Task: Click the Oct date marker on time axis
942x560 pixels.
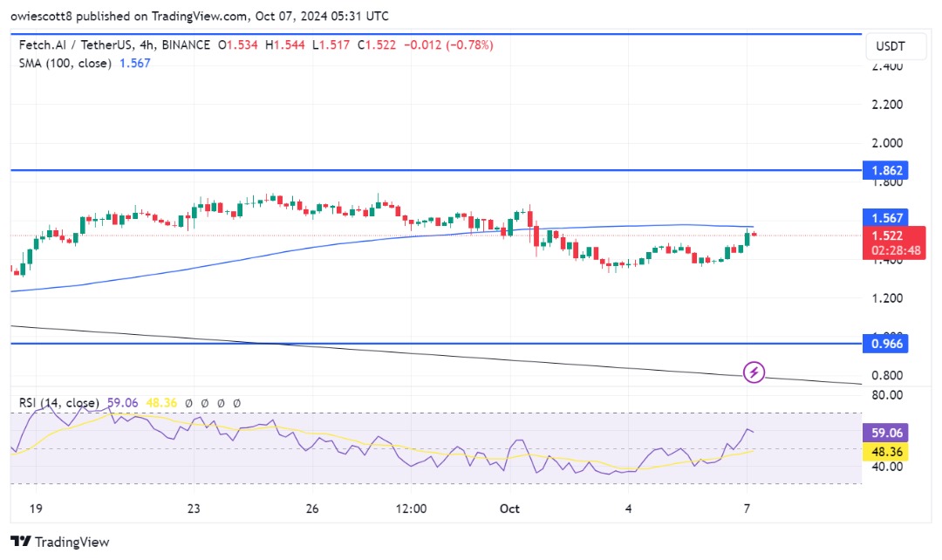Action: pyautogui.click(x=509, y=509)
